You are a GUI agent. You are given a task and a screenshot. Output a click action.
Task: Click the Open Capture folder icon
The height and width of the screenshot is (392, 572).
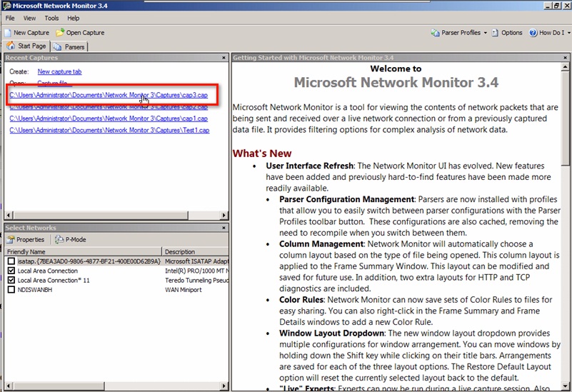click(x=60, y=32)
